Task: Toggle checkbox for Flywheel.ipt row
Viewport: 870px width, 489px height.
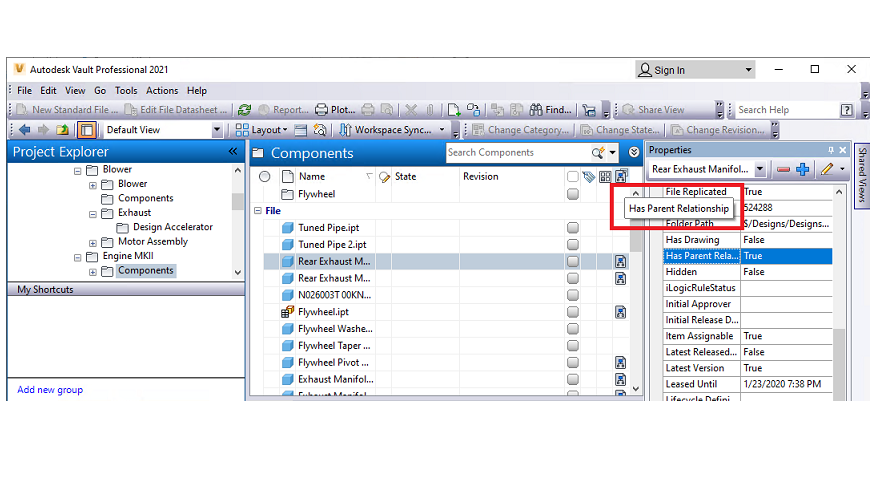Action: [573, 312]
